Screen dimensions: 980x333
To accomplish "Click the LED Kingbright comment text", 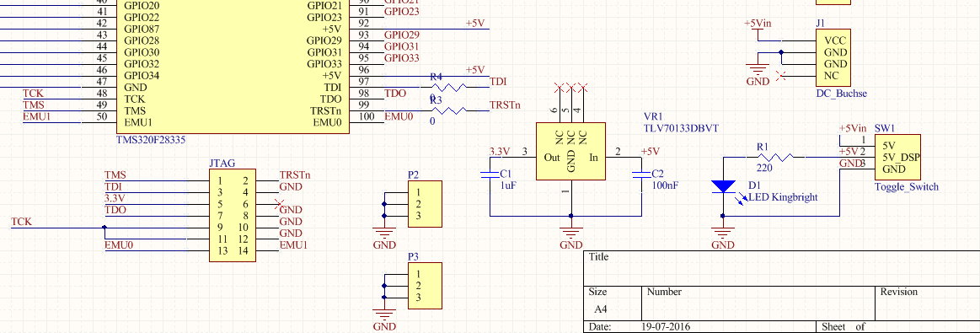I will click(783, 197).
